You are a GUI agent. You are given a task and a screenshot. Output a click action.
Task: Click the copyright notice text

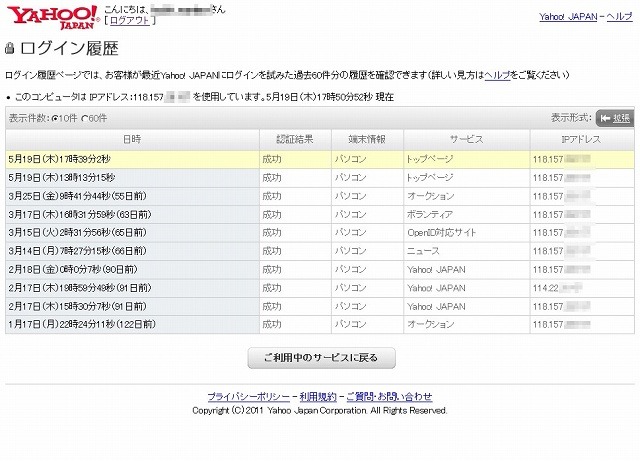[320, 411]
